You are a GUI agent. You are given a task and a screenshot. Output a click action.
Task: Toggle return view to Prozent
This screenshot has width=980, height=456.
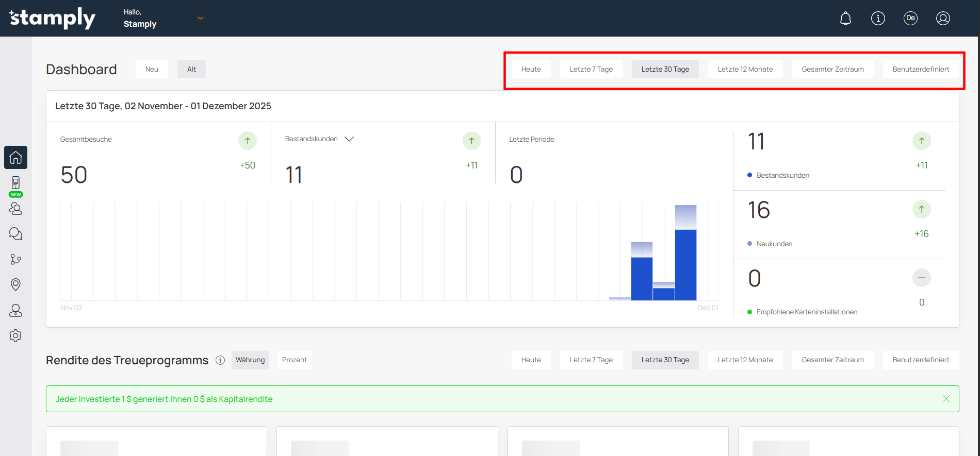pyautogui.click(x=294, y=360)
